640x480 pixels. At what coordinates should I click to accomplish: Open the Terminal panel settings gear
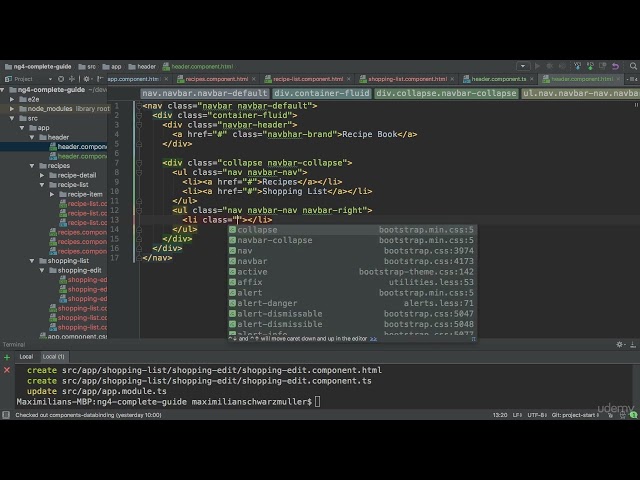(x=621, y=344)
